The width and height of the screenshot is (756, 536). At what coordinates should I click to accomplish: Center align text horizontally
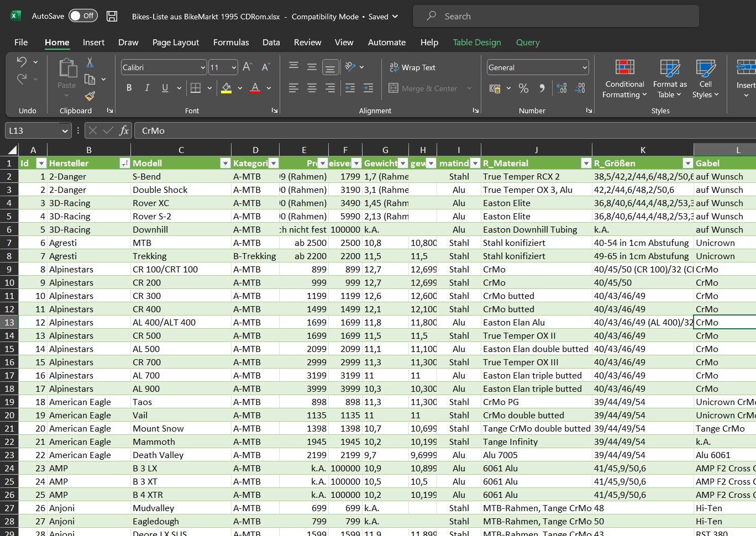point(312,88)
